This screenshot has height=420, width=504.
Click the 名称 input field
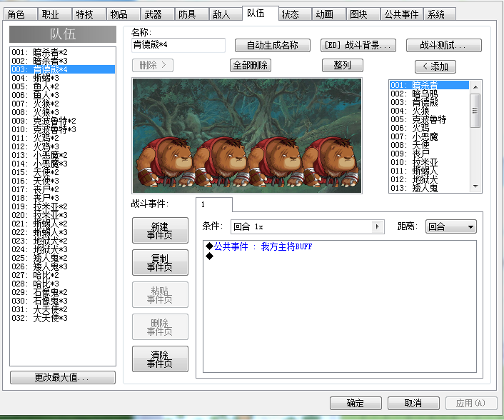(x=178, y=45)
